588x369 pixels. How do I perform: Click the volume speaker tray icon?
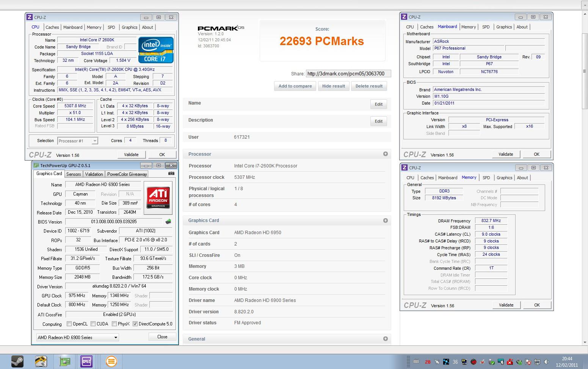click(x=546, y=362)
